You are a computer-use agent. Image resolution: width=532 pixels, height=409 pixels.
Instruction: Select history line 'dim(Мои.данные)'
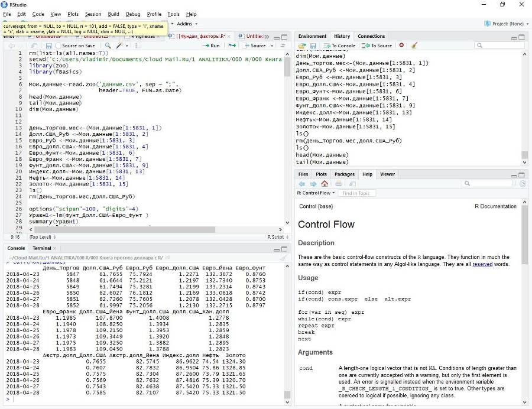[320, 56]
